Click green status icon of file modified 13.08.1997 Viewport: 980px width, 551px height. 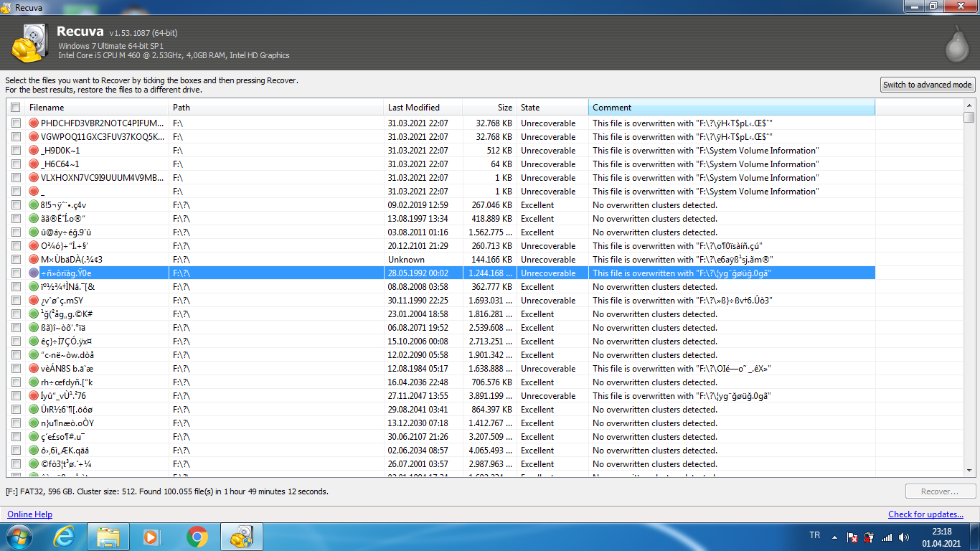[x=34, y=219]
